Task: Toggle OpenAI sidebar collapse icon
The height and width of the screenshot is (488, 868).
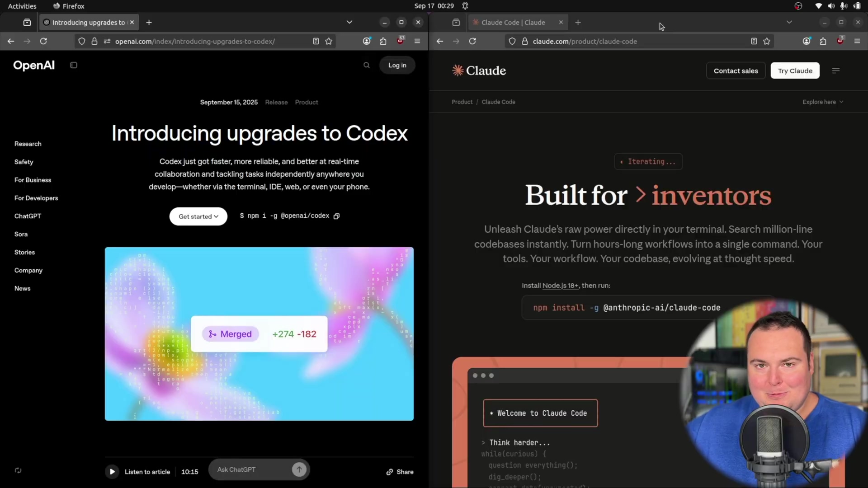Action: point(74,65)
